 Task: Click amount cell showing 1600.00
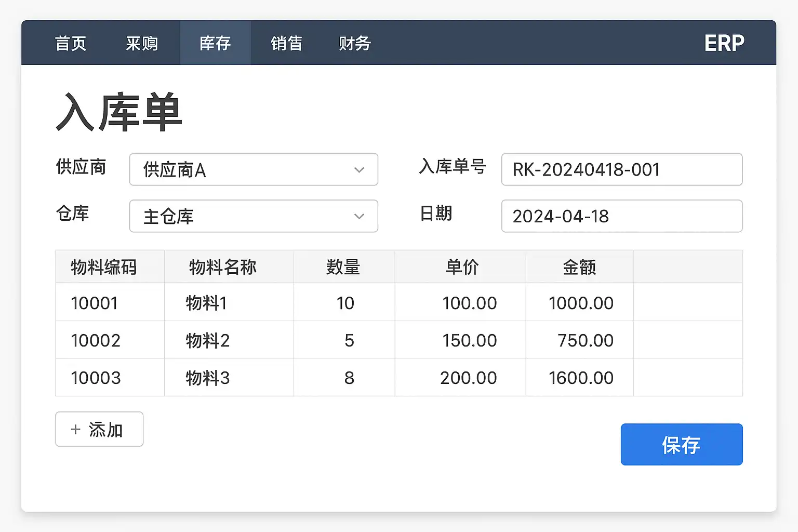click(x=581, y=378)
